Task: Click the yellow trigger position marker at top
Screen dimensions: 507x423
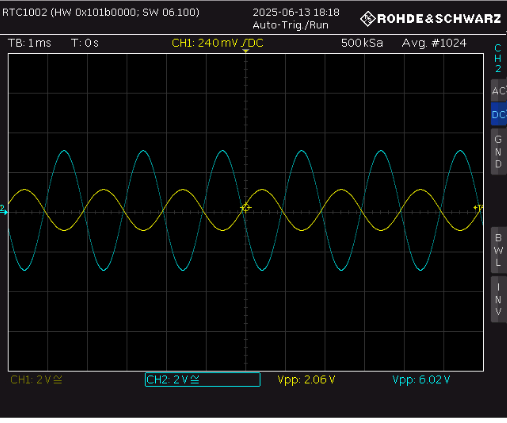Action: (x=246, y=51)
